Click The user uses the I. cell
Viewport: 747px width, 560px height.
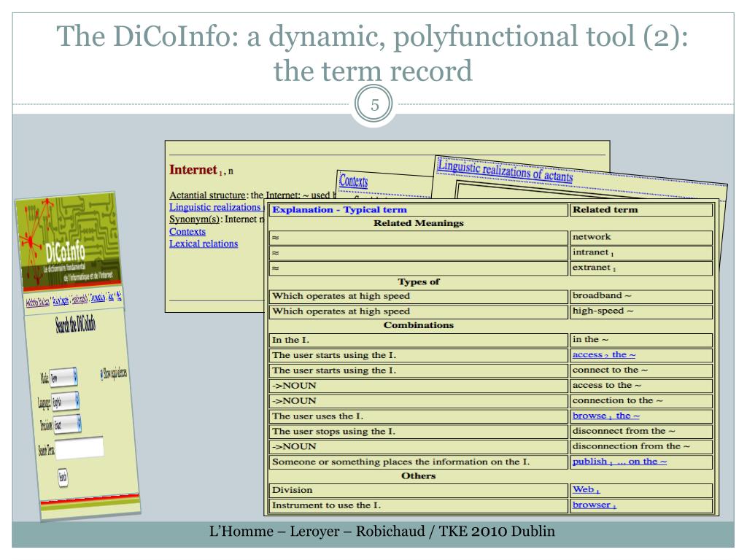tap(419, 416)
